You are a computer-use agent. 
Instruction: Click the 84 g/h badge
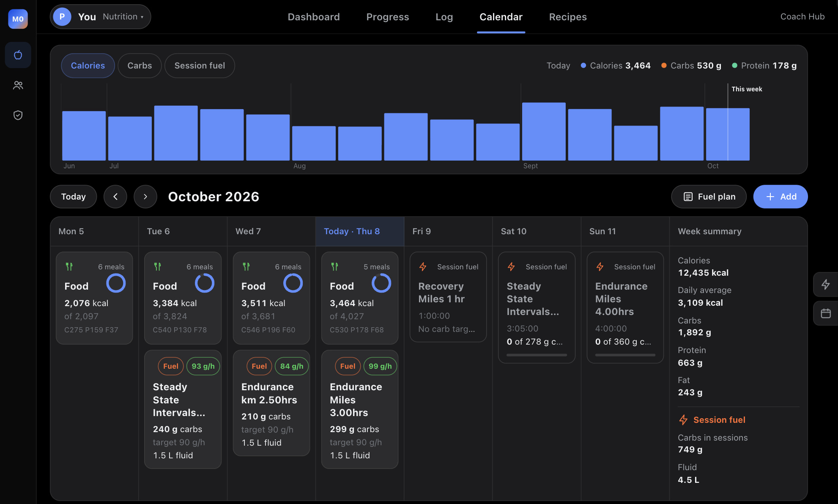pos(292,366)
